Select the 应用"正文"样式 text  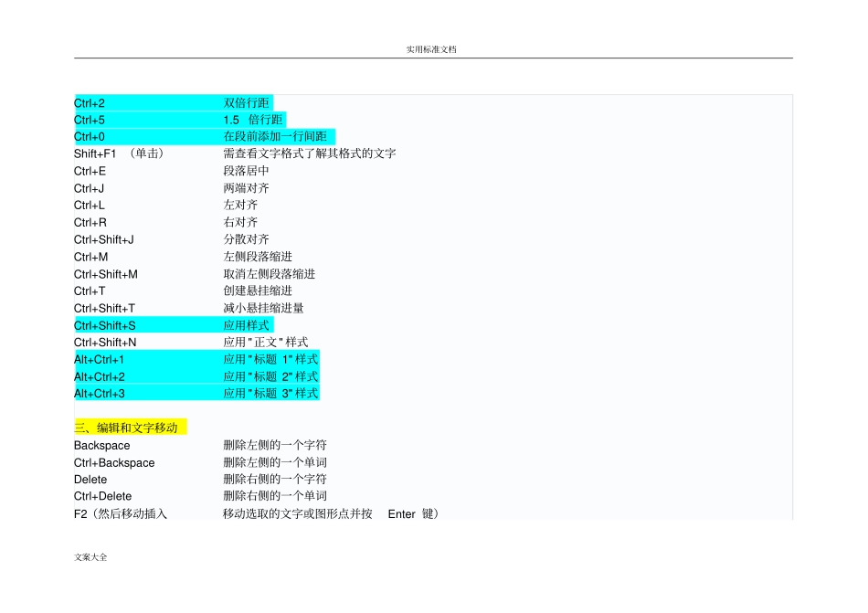pyautogui.click(x=266, y=343)
